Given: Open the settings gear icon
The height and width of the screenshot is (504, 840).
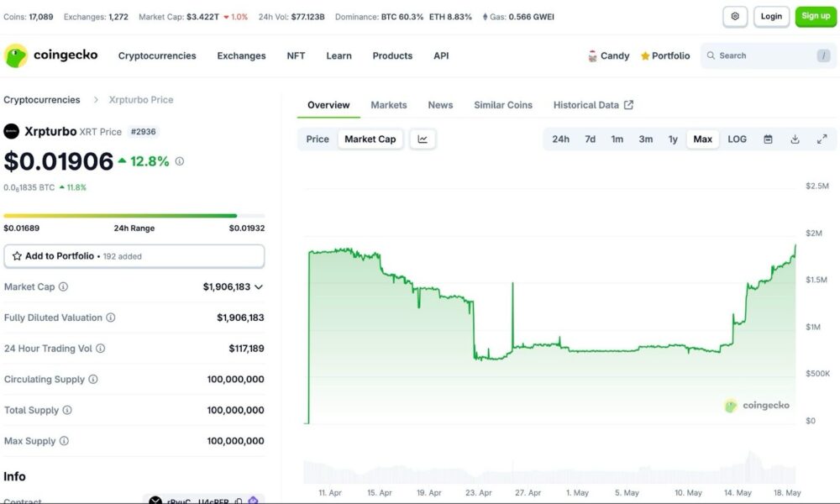Looking at the screenshot, I should pyautogui.click(x=735, y=16).
